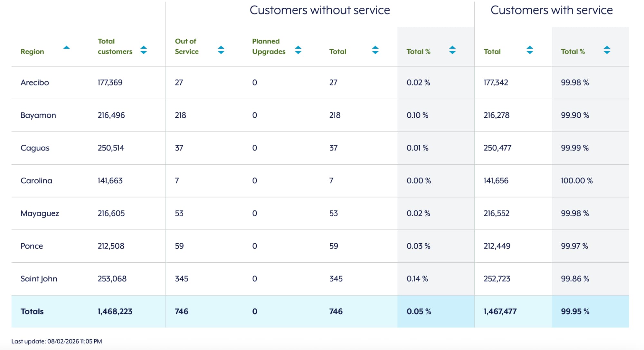Viewport: 644px width, 350px height.
Task: Sort customers with service Total column
Action: (530, 50)
